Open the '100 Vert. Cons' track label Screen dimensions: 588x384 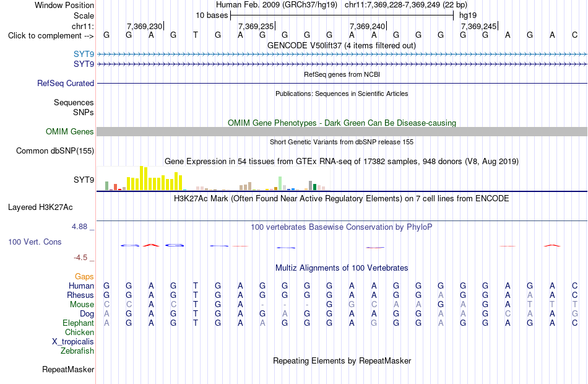pos(35,242)
